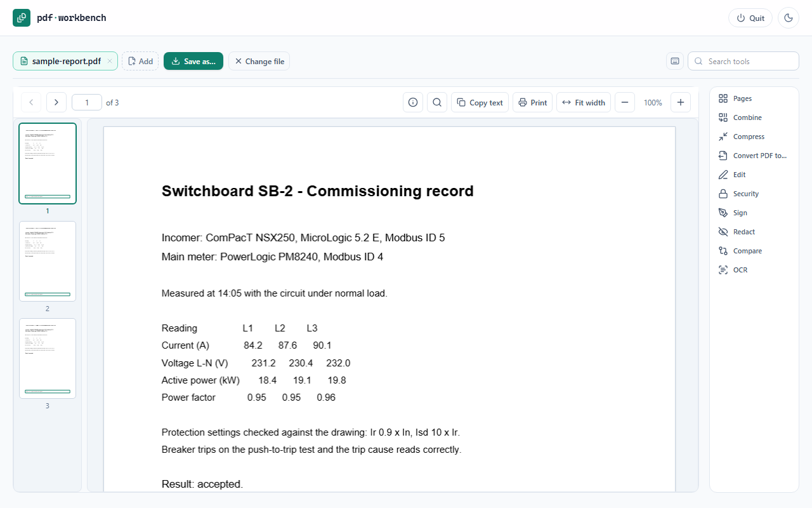Go to the next page arrow
This screenshot has width=812, height=508.
tap(56, 102)
